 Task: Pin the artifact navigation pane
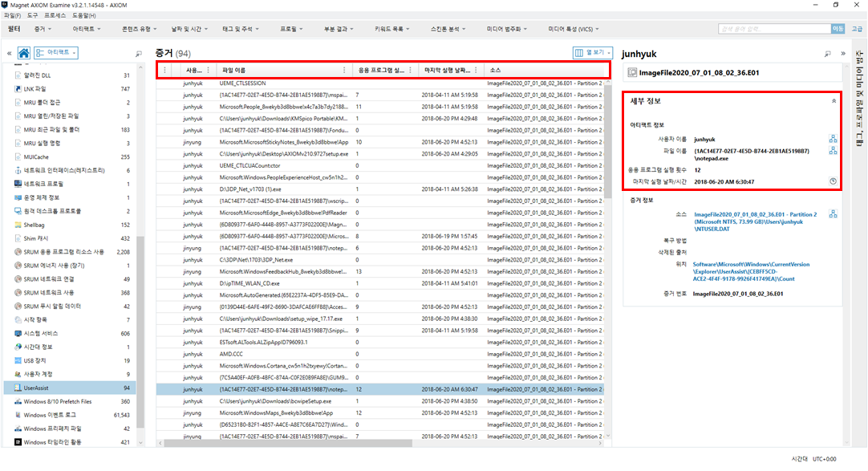click(x=139, y=54)
